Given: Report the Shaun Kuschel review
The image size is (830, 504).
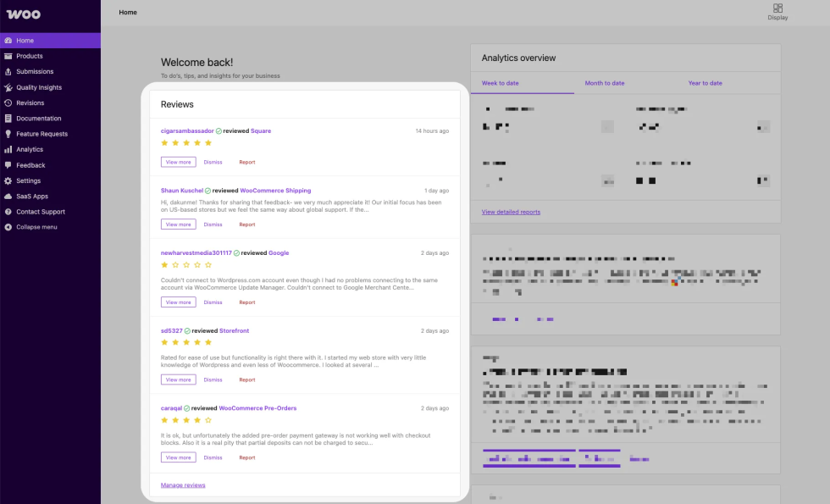Looking at the screenshot, I should click(x=247, y=224).
